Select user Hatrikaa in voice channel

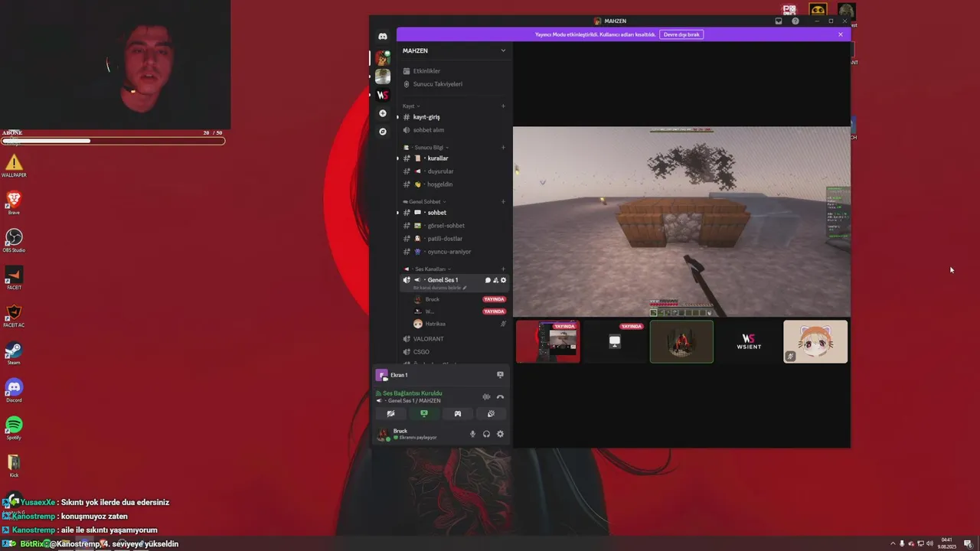tap(459, 324)
